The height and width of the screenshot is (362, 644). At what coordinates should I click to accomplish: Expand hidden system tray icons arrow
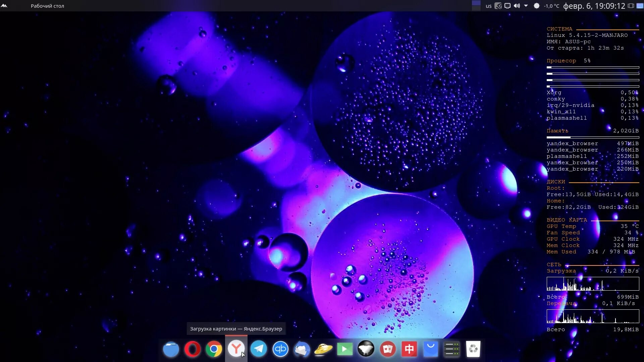click(526, 6)
